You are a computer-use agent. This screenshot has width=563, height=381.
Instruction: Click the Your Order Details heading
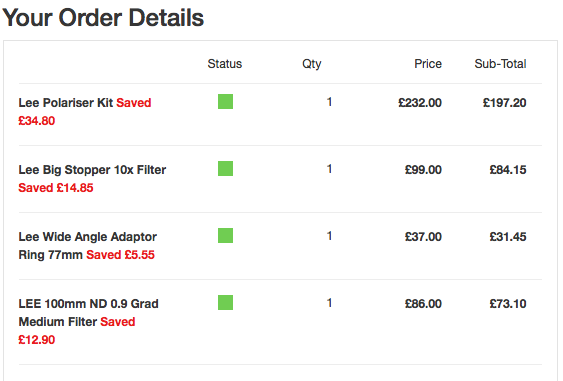(x=103, y=18)
